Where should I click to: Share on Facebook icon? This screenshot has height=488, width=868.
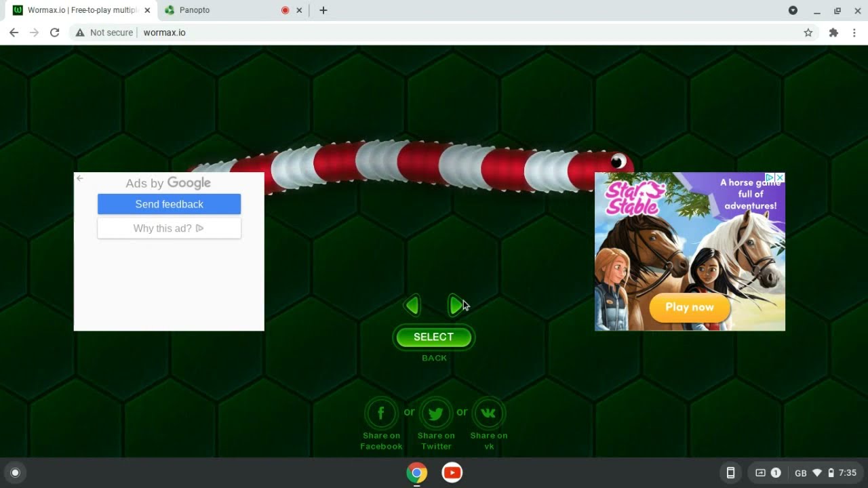coord(381,413)
